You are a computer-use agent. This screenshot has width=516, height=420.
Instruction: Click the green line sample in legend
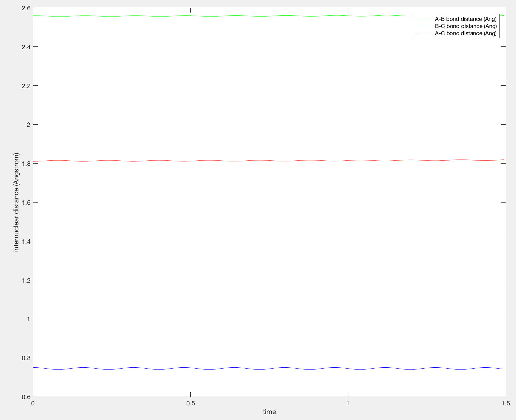[424, 33]
